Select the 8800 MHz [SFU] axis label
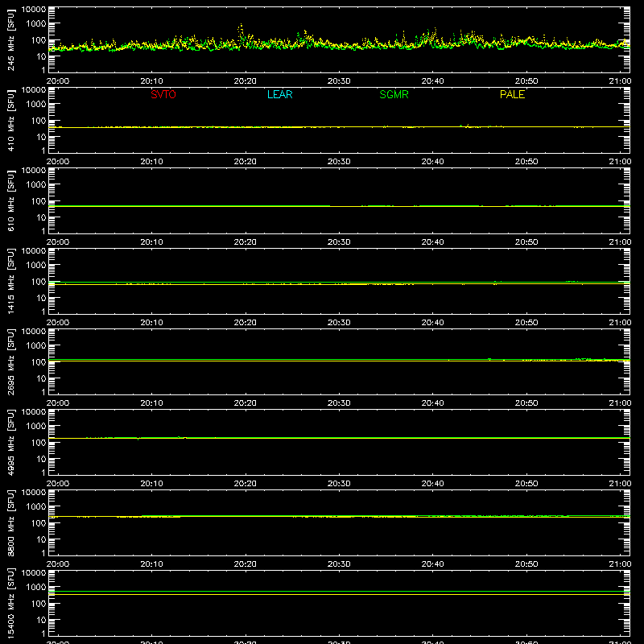The image size is (644, 644). [x=10, y=522]
